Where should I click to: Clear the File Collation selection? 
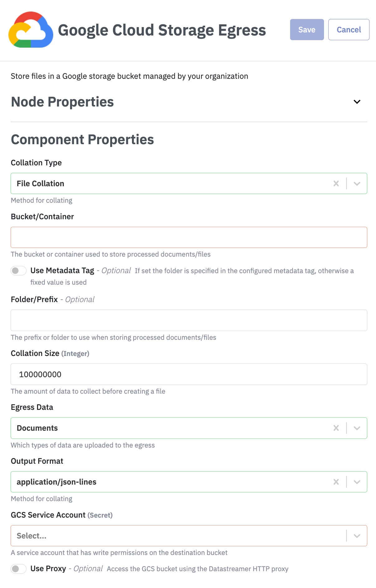coord(336,183)
